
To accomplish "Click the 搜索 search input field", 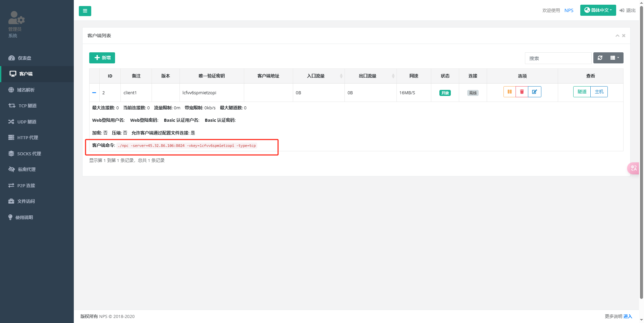I will point(558,58).
